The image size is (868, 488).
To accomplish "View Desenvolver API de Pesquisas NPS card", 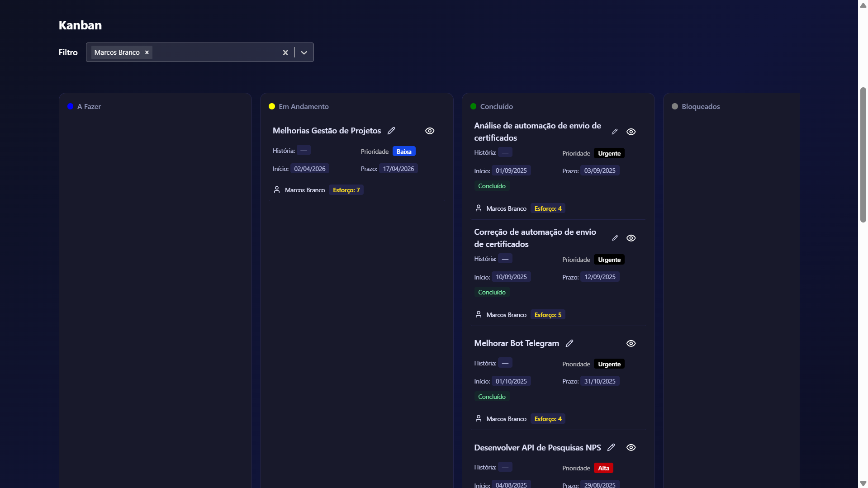I will click(x=631, y=447).
